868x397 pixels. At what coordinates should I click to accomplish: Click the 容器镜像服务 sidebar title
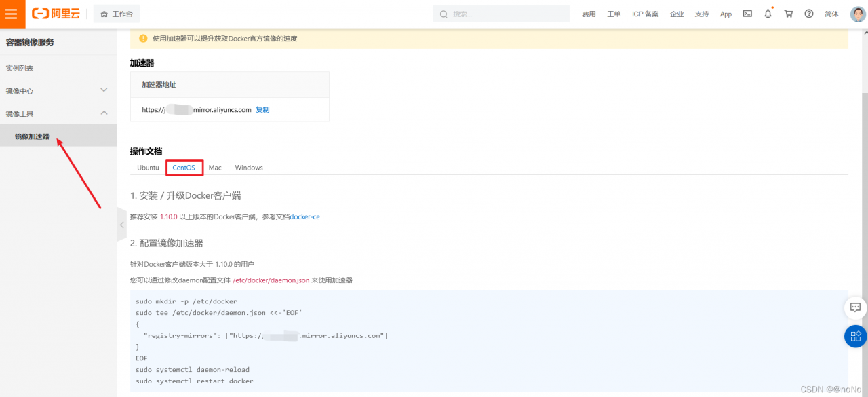click(30, 42)
